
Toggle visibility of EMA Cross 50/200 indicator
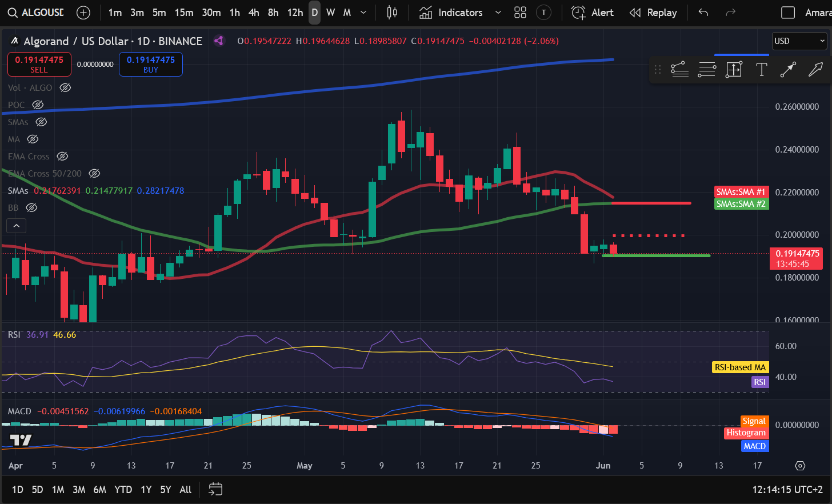point(95,174)
